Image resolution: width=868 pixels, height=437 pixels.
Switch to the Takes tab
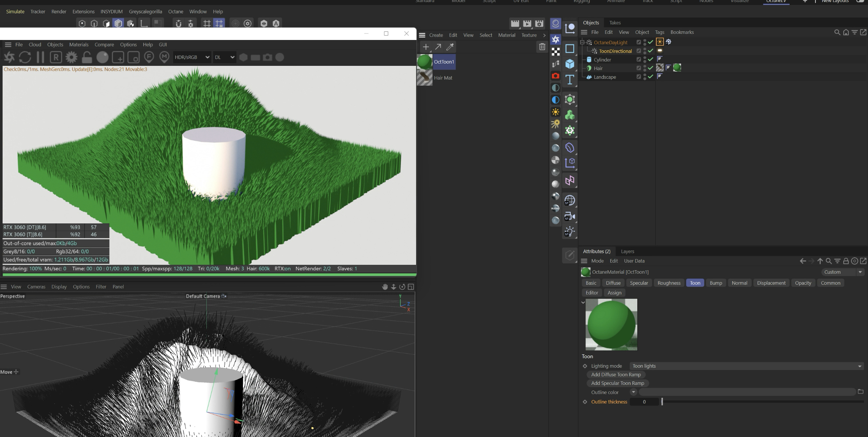point(614,22)
